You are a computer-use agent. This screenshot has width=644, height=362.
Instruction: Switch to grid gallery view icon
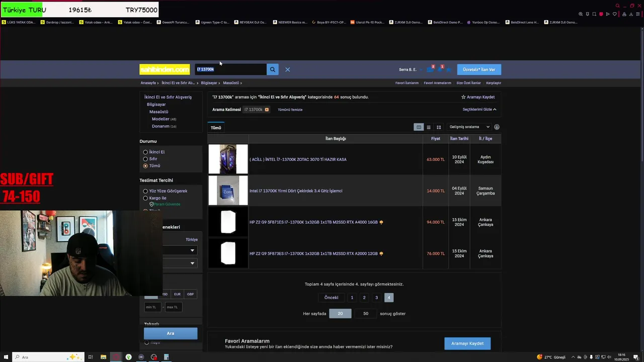click(x=439, y=127)
